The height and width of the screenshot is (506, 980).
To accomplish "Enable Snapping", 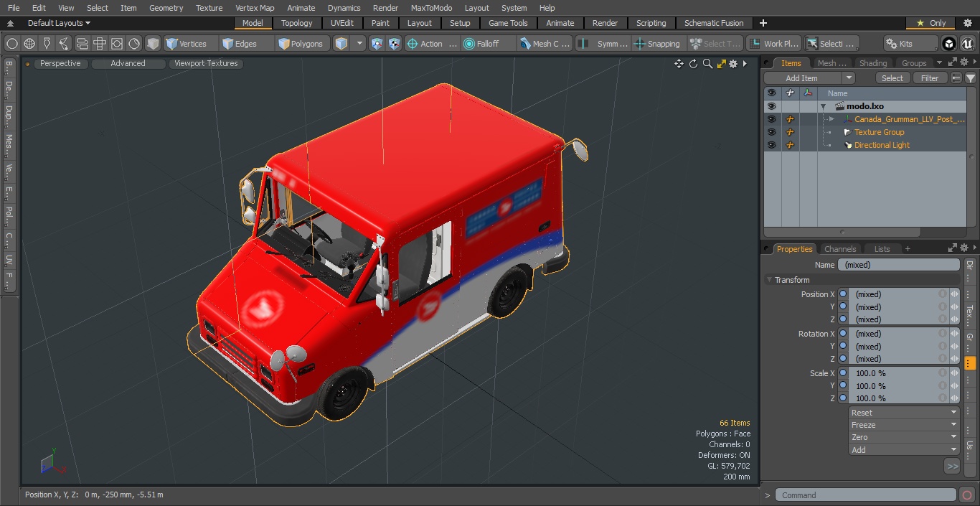I will click(659, 44).
